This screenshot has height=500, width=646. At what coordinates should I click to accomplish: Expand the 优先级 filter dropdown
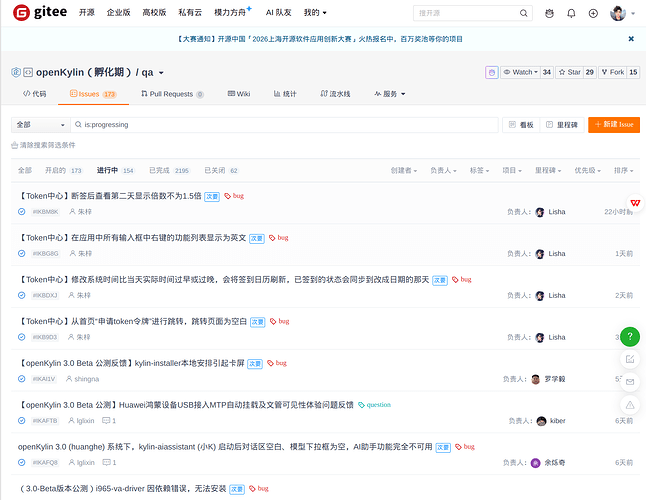(587, 171)
